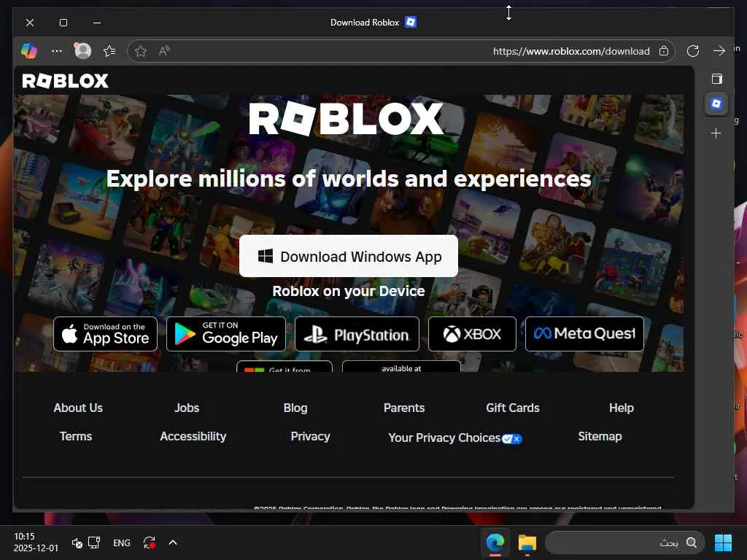Select the Roblox tab in vertical sidebar

716,104
